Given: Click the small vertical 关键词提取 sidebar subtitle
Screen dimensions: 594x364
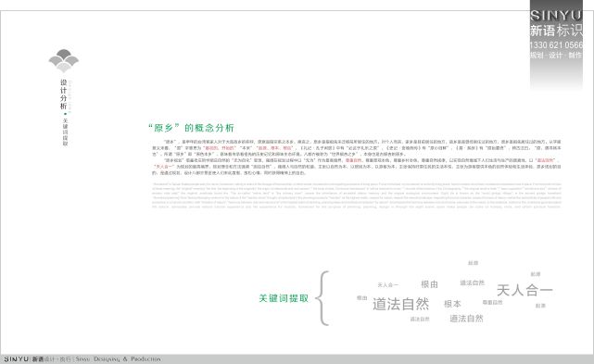Looking at the screenshot, I should point(65,132).
